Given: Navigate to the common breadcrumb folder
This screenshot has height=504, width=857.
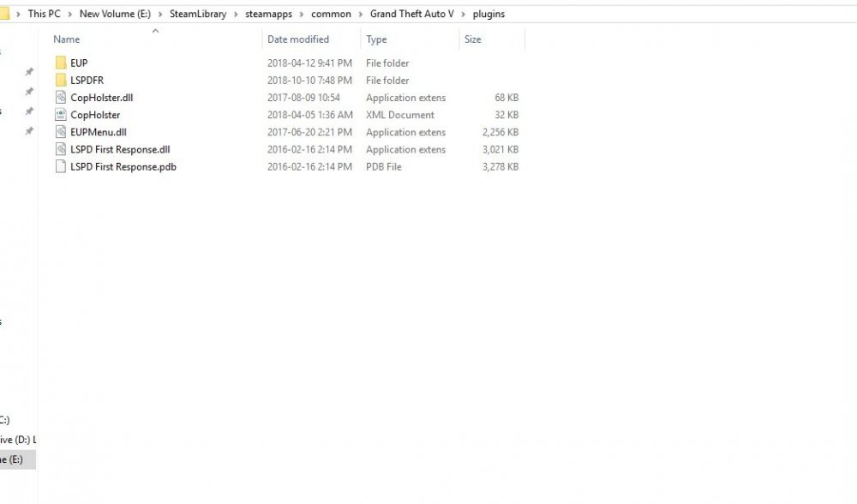Looking at the screenshot, I should coord(331,14).
